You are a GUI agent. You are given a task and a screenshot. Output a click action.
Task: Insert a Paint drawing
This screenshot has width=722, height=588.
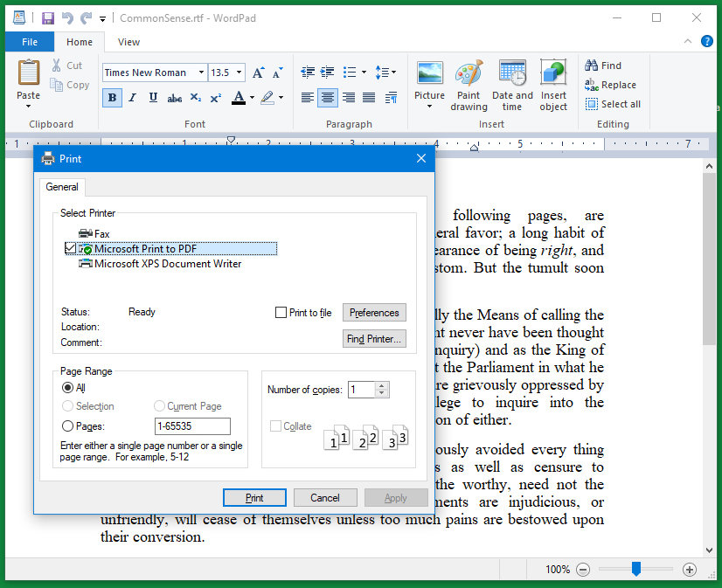(469, 86)
